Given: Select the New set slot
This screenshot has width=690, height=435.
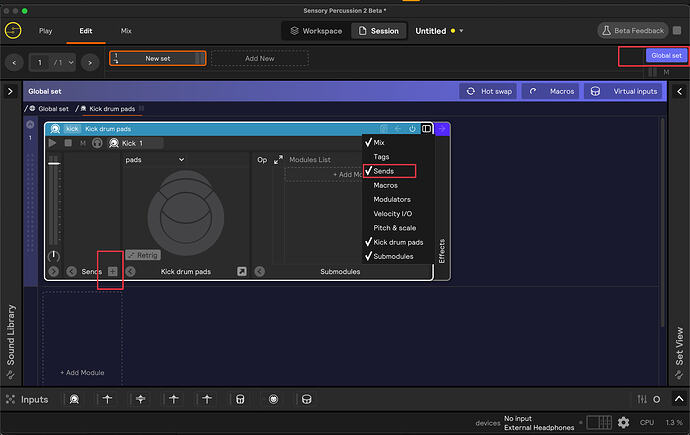Looking at the screenshot, I should pyautogui.click(x=158, y=58).
